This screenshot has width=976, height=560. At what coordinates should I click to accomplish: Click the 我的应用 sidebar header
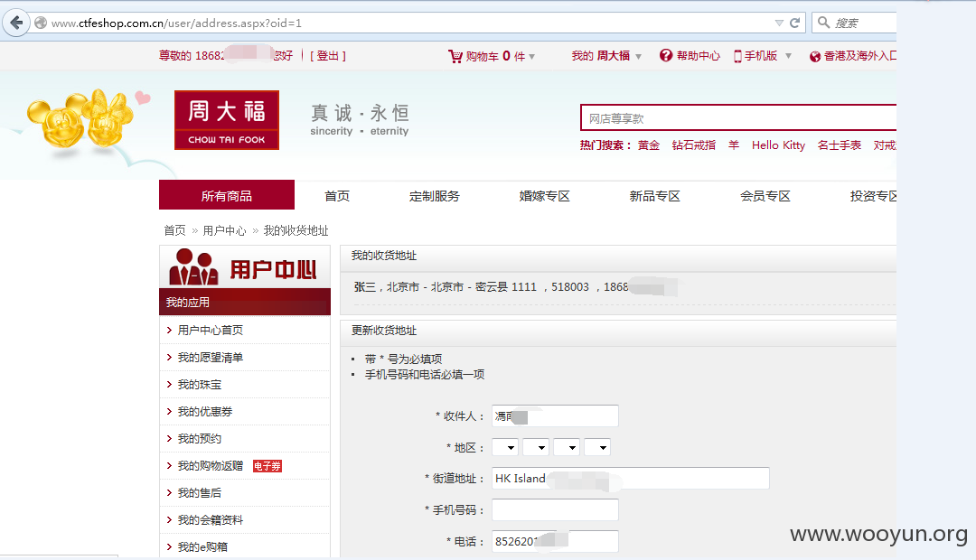245,302
